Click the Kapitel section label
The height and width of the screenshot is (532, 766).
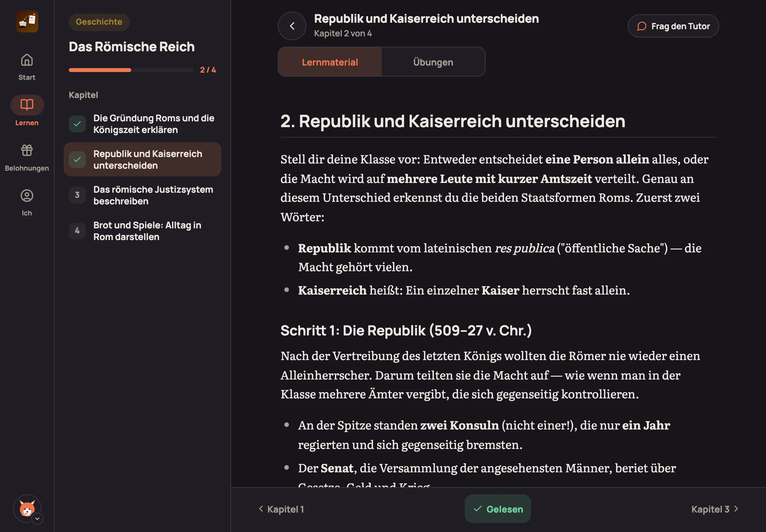click(x=83, y=95)
